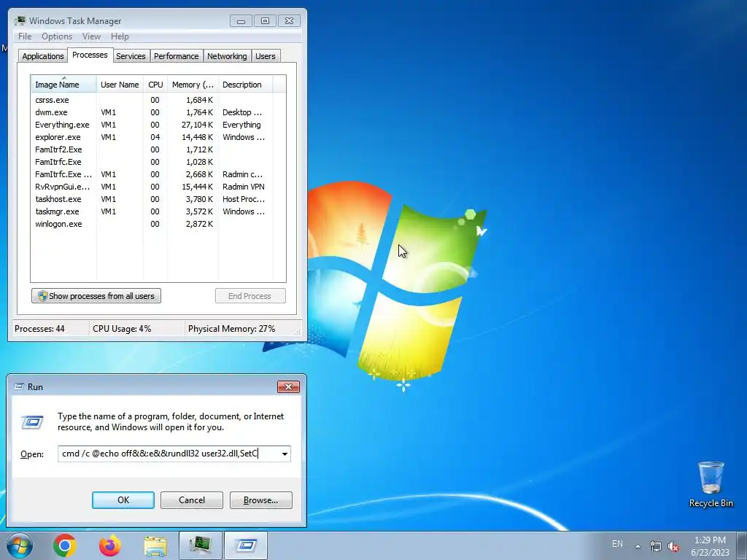Open the Run command history dropdown
Screen dimensions: 747x560
click(285, 454)
